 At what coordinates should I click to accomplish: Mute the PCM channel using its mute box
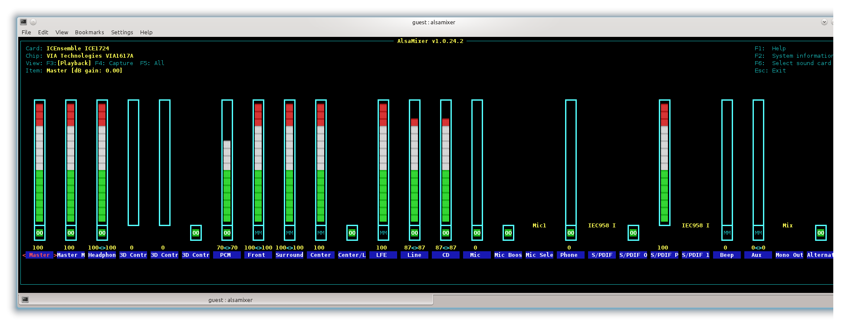pyautogui.click(x=227, y=233)
